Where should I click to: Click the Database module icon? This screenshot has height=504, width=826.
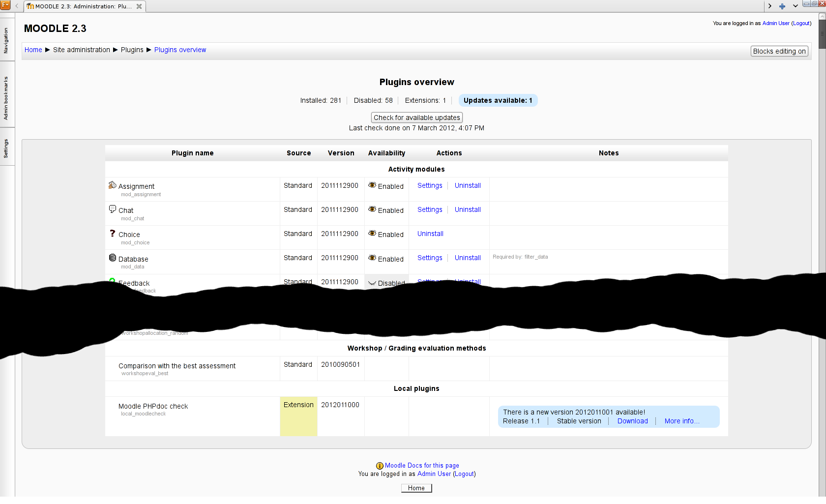(x=113, y=258)
